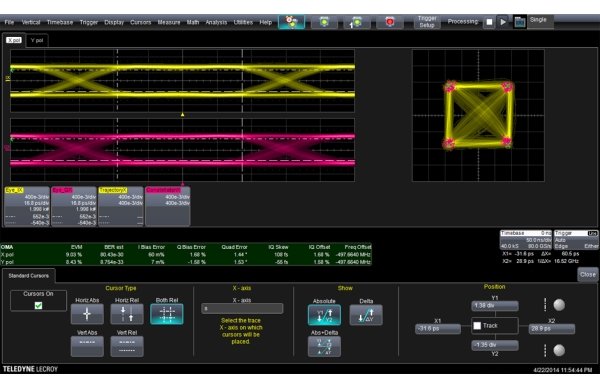This screenshot has height=390, width=600.
Task: Toggle the Cursors On checkbox
Action: [x=38, y=305]
